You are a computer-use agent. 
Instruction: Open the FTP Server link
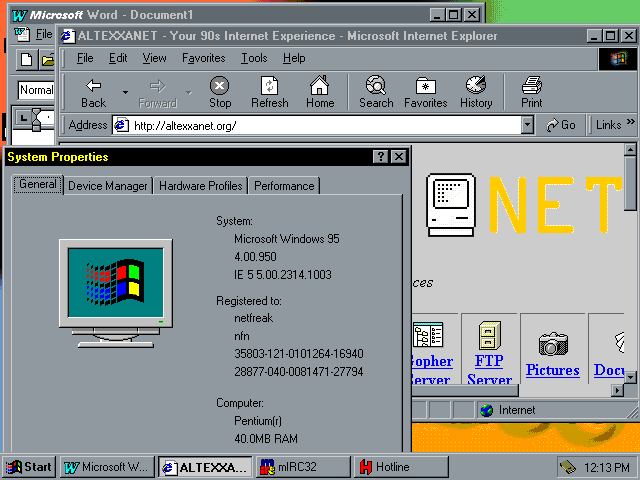coord(489,371)
